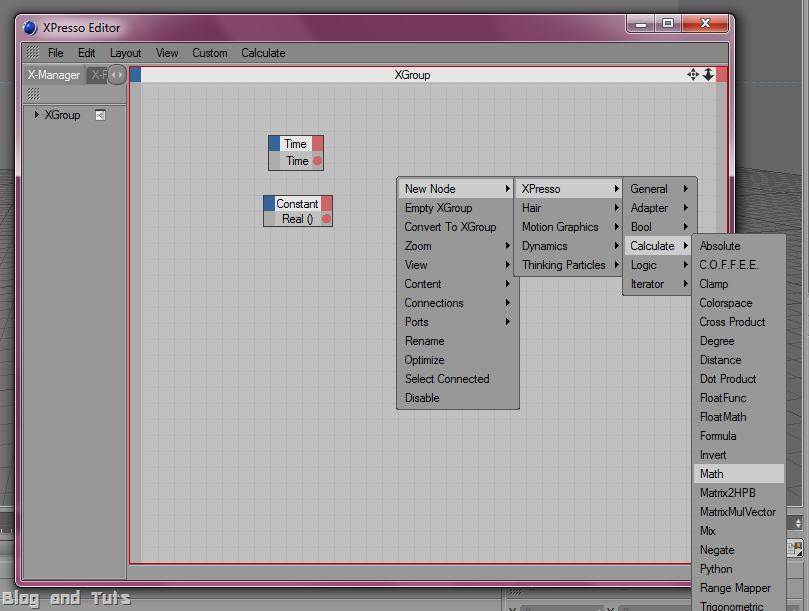Image resolution: width=809 pixels, height=611 pixels.
Task: Click the Constant node title
Action: [x=297, y=204]
